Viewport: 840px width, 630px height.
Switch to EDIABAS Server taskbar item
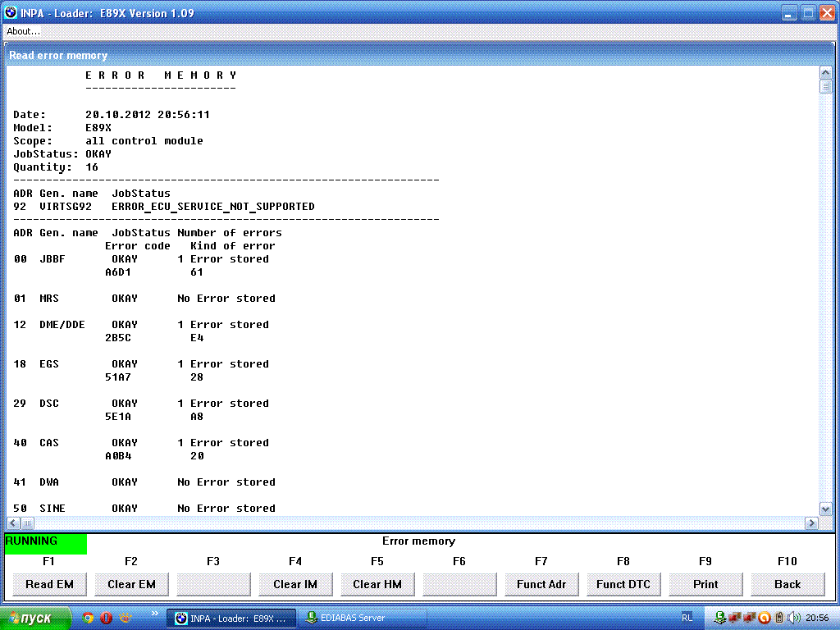(x=361, y=618)
